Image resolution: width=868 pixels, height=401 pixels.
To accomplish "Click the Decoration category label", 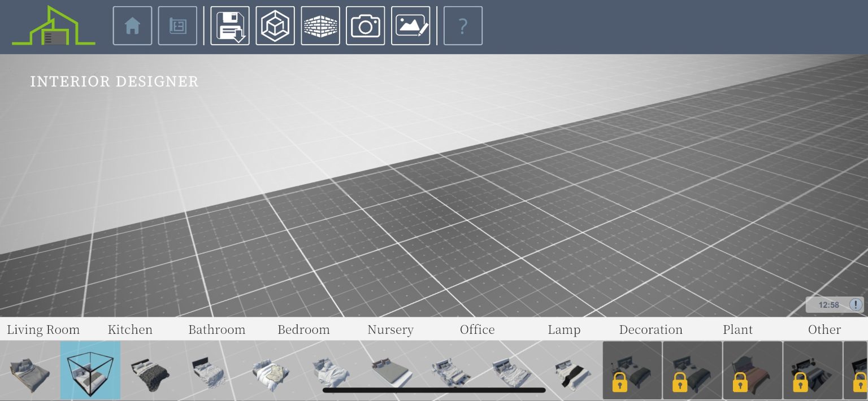I will [650, 329].
